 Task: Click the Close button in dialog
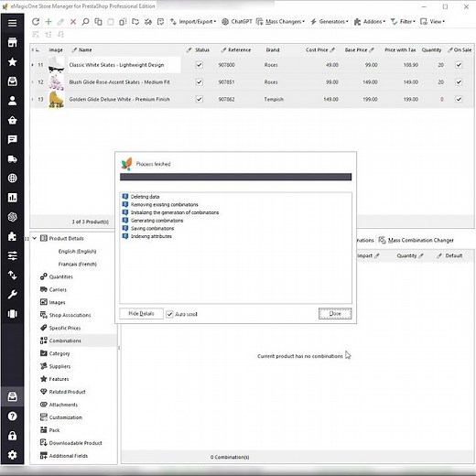coord(335,314)
